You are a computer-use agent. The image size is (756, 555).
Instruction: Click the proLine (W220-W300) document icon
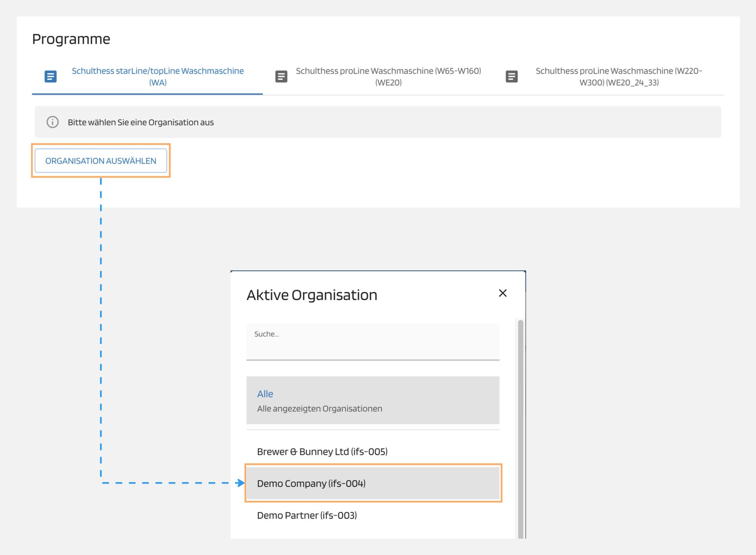(x=512, y=76)
